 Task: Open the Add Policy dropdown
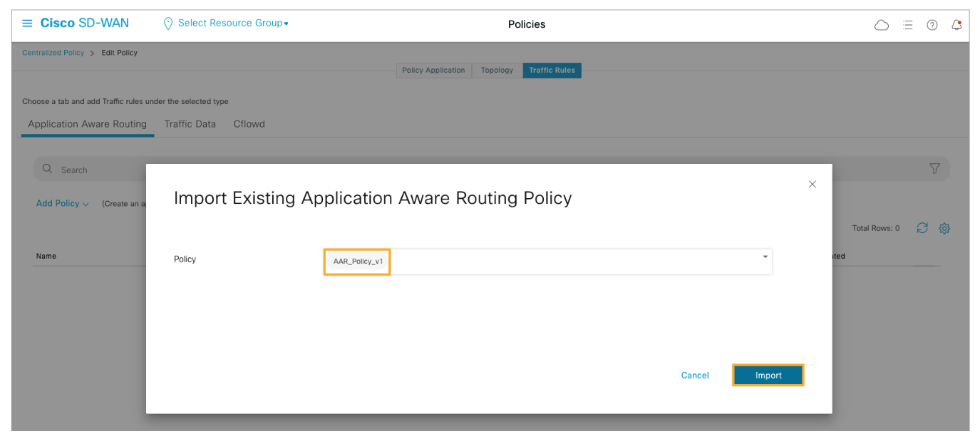click(62, 204)
